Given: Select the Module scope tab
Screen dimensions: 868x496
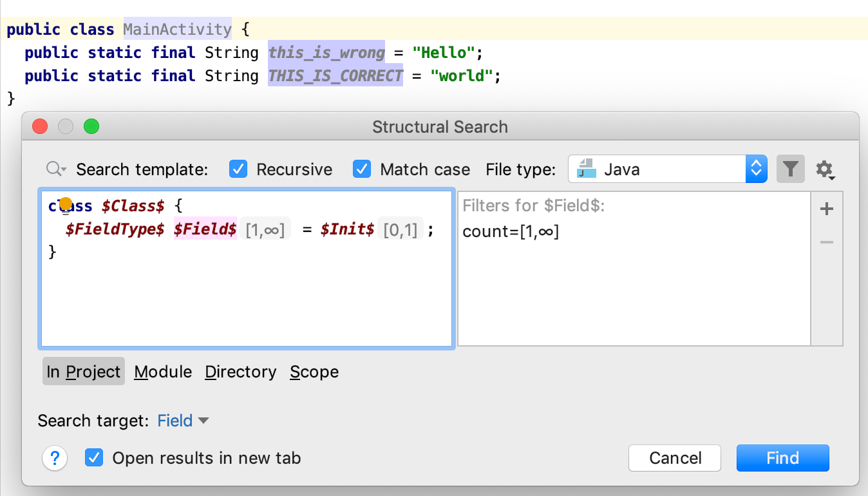Looking at the screenshot, I should (x=163, y=372).
